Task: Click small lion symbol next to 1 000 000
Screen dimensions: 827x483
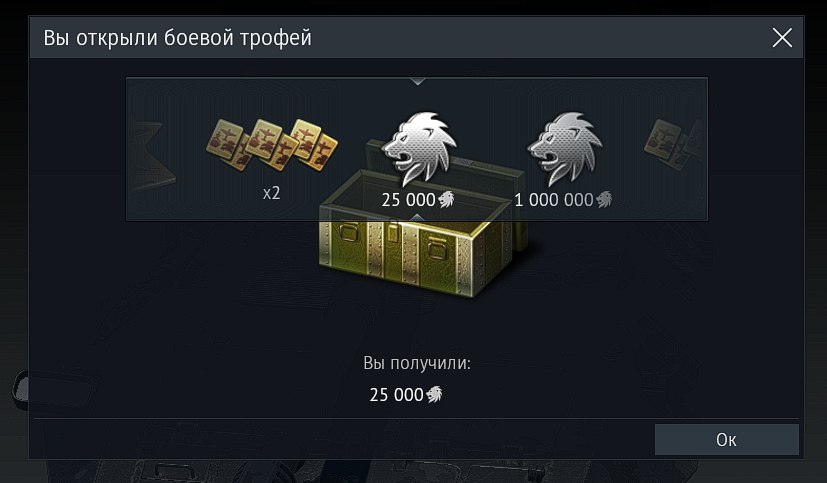Action: 604,199
